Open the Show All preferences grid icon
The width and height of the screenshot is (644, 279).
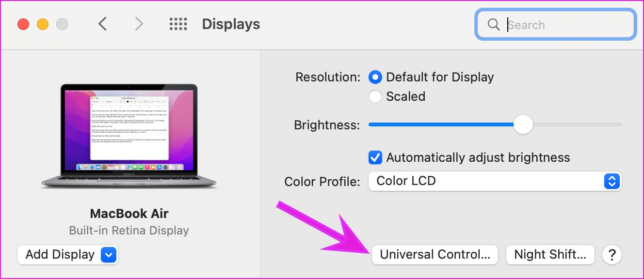click(177, 24)
